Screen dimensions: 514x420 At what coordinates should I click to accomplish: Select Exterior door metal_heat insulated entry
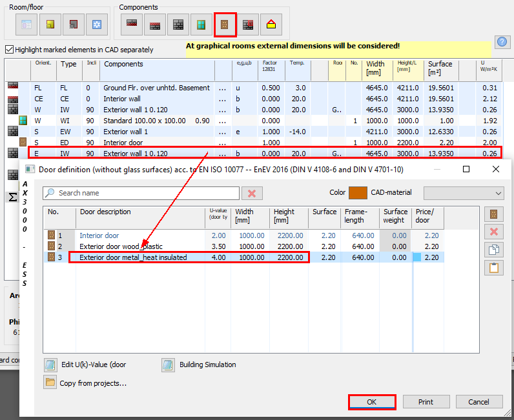pos(133,257)
